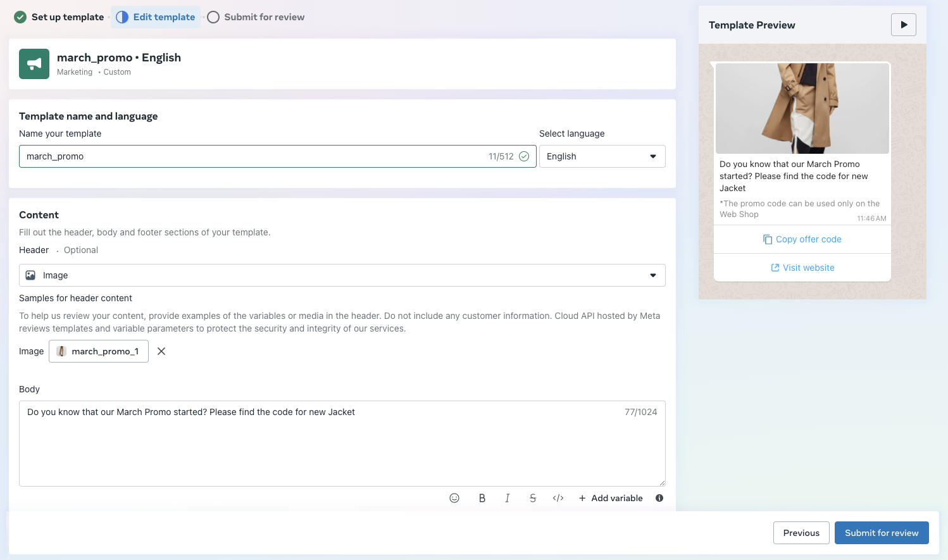The image size is (948, 560).
Task: Remove the march_promo_1 image sample
Action: point(161,351)
